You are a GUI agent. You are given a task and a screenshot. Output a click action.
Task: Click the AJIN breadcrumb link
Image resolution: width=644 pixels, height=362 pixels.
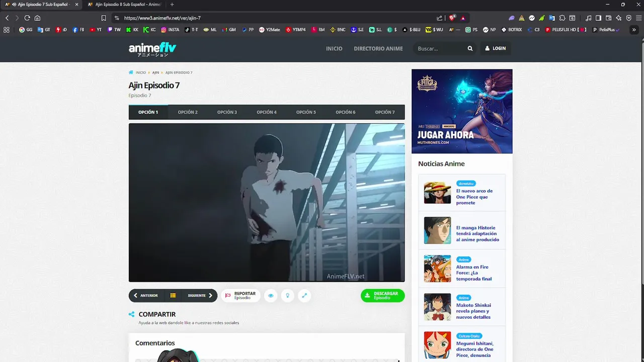click(155, 72)
